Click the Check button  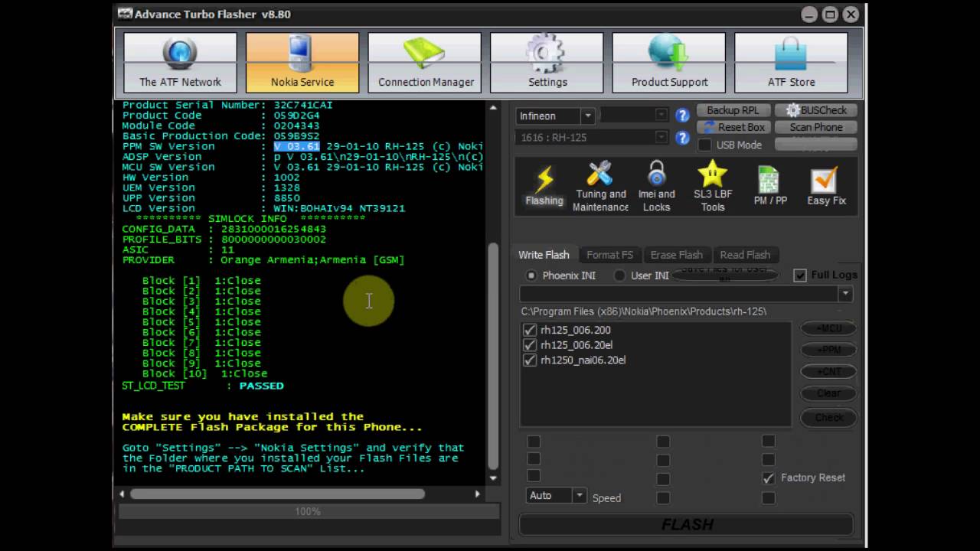(828, 417)
